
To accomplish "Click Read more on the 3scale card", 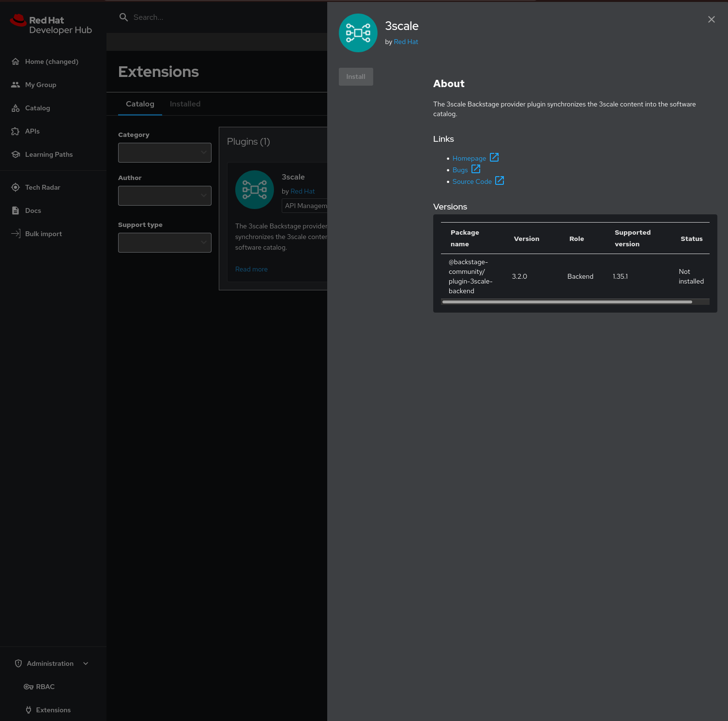I will 251,269.
